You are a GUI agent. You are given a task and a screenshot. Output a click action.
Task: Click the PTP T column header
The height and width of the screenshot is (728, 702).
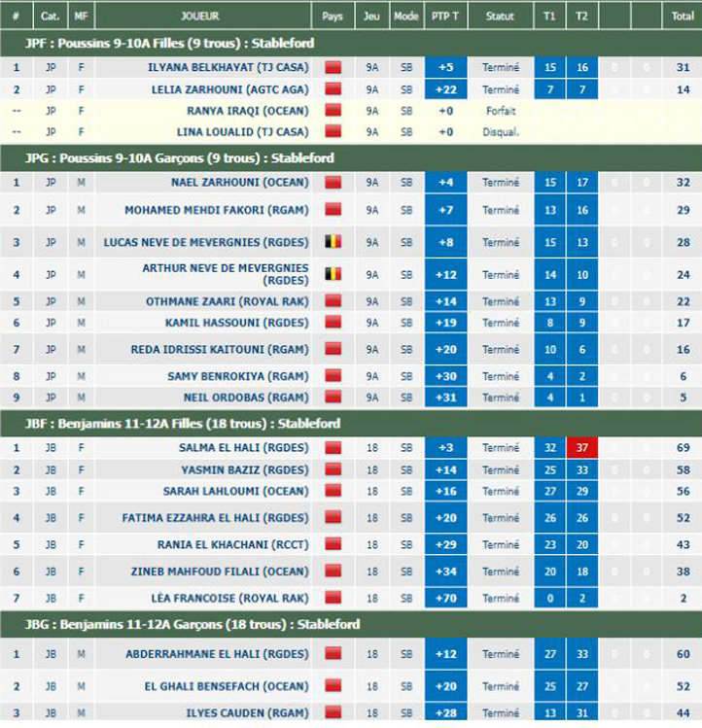[446, 17]
